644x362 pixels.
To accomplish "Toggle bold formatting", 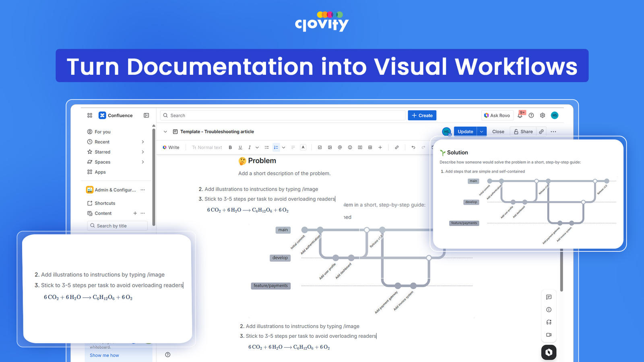I will point(230,148).
